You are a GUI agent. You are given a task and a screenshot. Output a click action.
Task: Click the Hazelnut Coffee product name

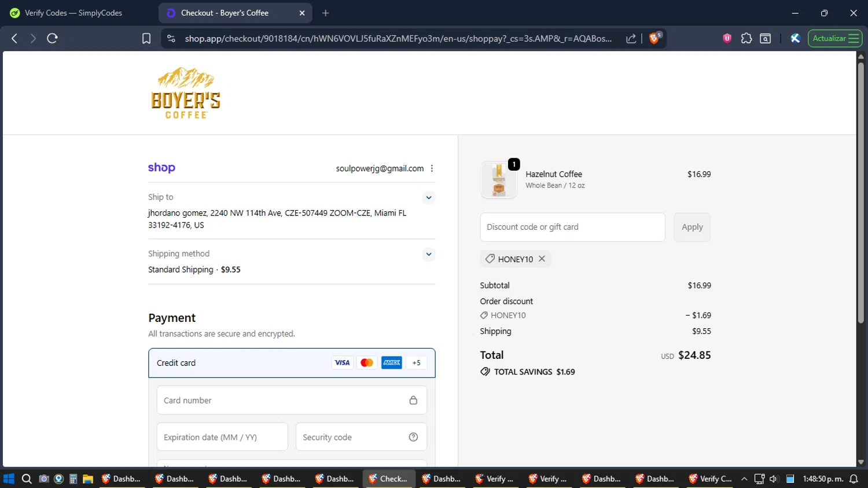pyautogui.click(x=554, y=174)
